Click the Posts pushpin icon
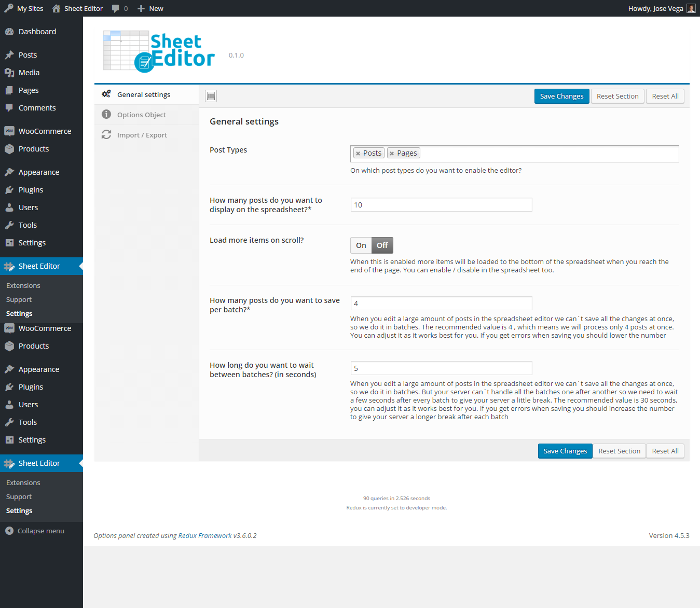This screenshot has height=608, width=700. [9, 55]
